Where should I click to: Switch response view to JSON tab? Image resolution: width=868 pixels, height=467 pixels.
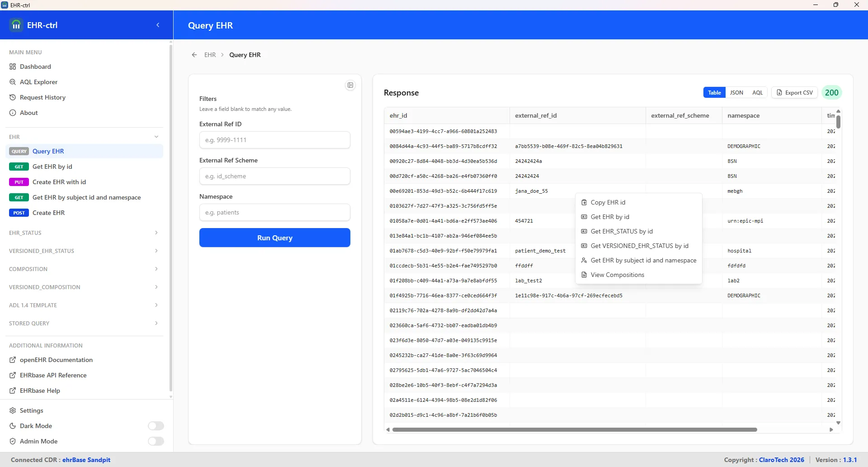pos(736,92)
